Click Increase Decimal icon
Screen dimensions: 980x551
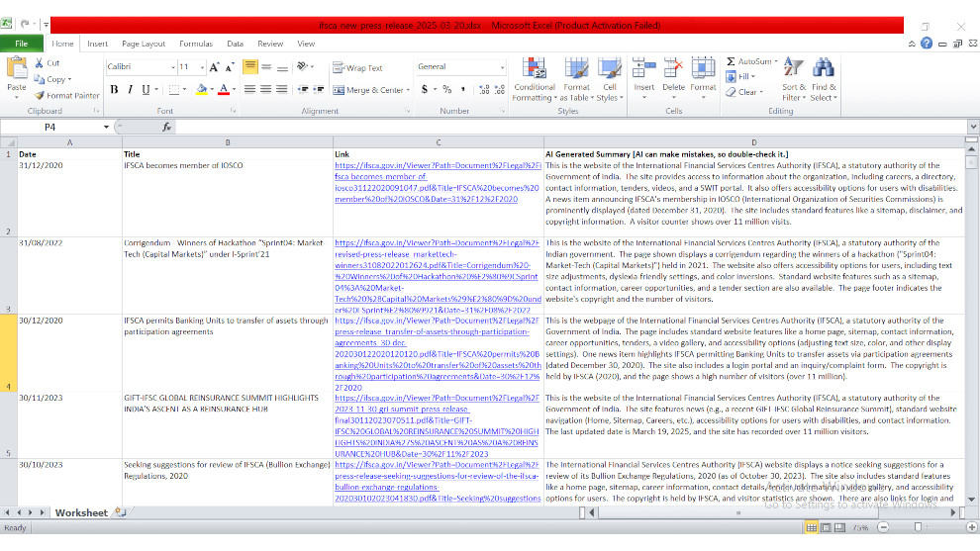click(484, 89)
